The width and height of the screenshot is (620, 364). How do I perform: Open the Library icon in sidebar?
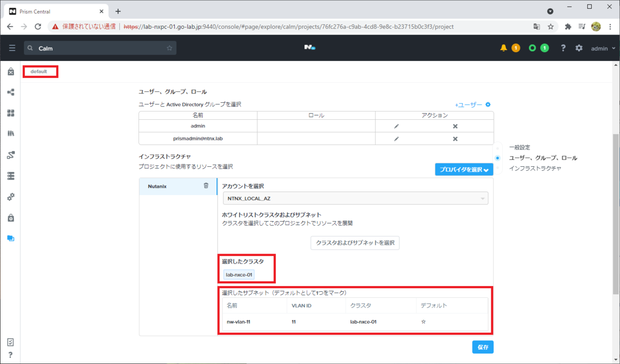11,133
